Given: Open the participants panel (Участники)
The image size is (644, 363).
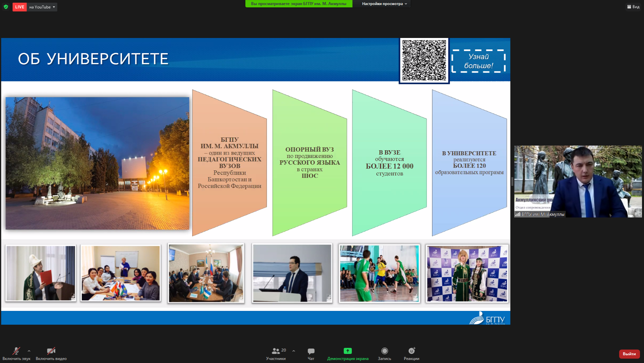Looking at the screenshot, I should 276,354.
